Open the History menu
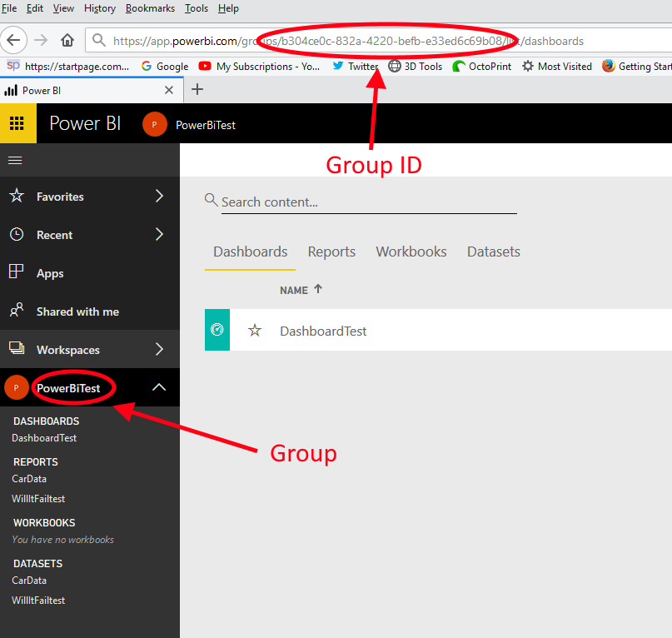Screen dimensions: 672x638 (100, 8)
